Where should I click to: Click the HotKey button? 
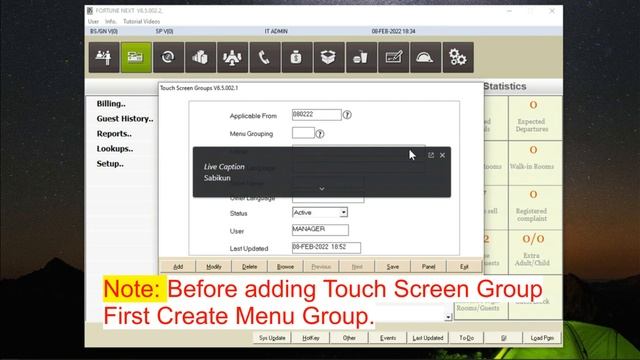tap(311, 338)
